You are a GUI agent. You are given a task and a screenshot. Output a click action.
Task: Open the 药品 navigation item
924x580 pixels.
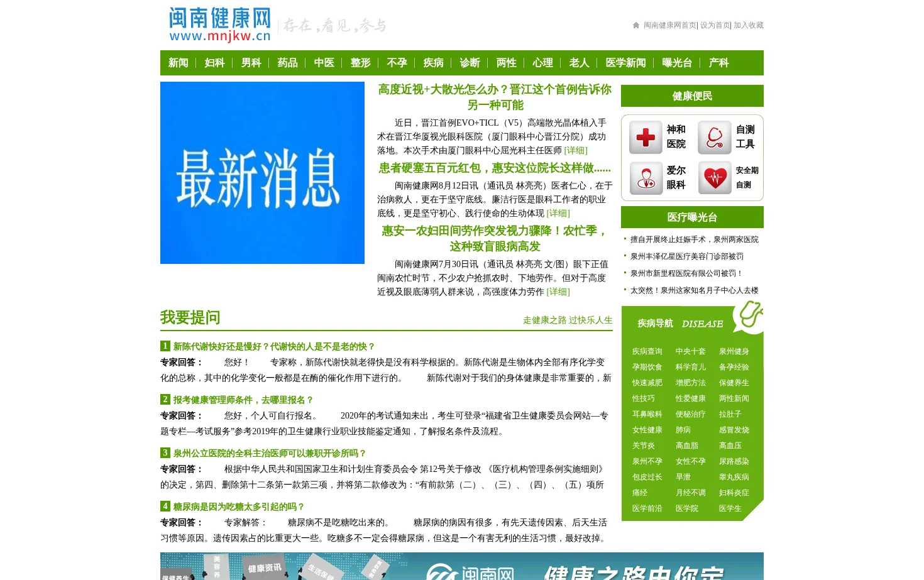[x=288, y=63]
